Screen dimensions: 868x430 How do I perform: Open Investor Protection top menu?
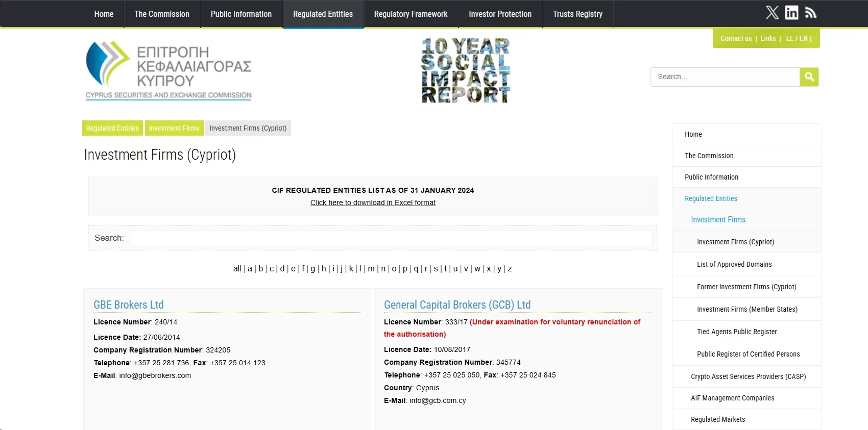pyautogui.click(x=500, y=14)
